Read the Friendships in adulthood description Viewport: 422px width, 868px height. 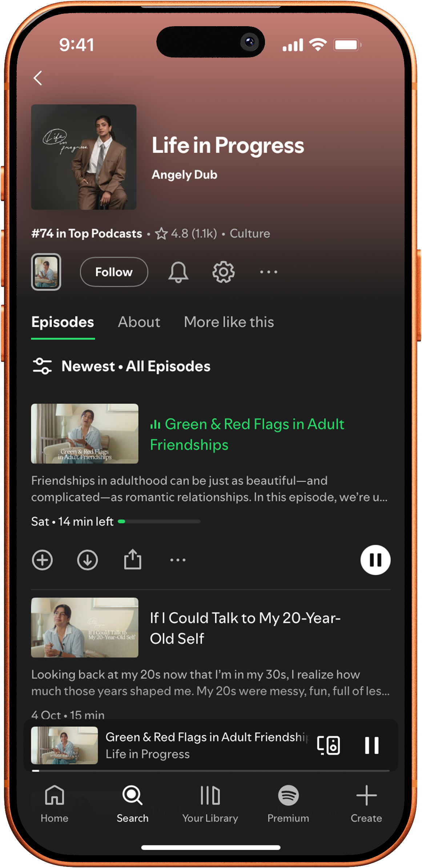(209, 489)
